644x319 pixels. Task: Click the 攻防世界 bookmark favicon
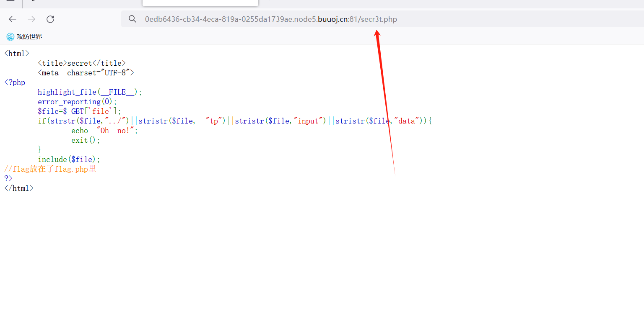[x=10, y=37]
